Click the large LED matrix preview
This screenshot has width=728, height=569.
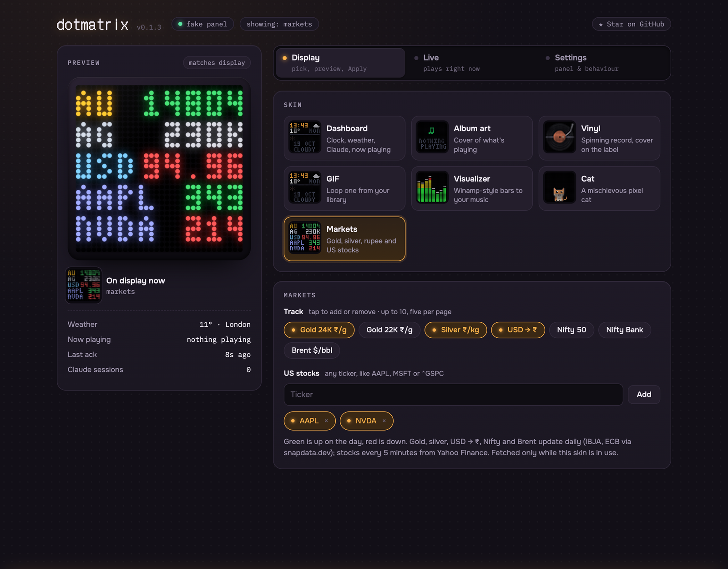[159, 169]
